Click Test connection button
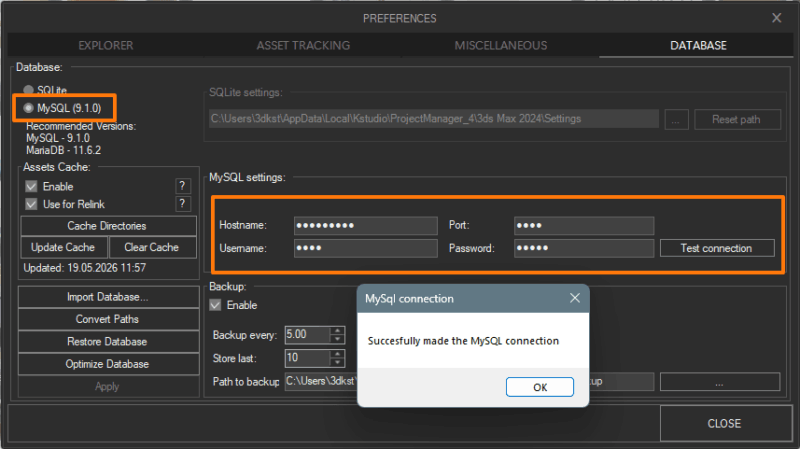This screenshot has width=800, height=449. [x=717, y=248]
